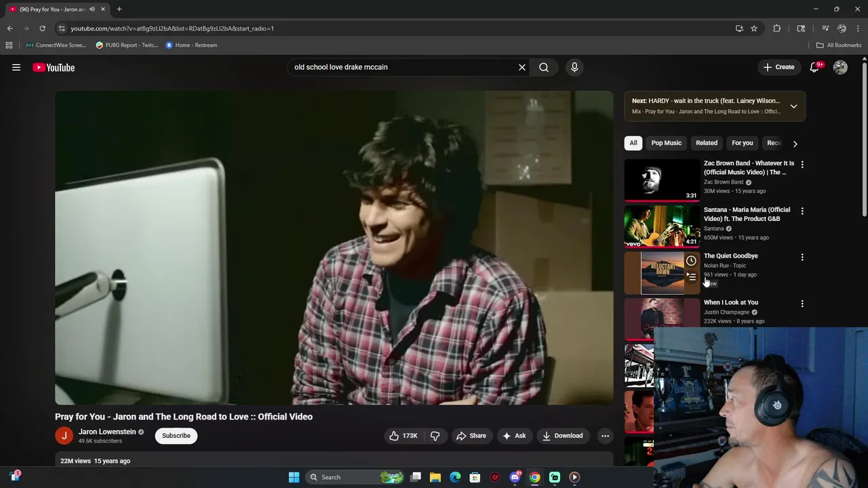Select the All filter chip
The image size is (868, 488).
tap(633, 143)
